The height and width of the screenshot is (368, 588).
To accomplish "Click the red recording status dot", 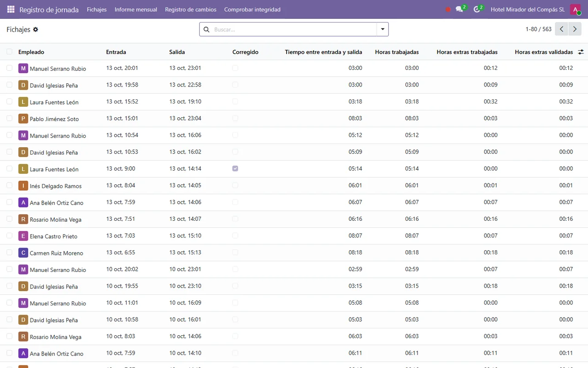I will (x=448, y=9).
